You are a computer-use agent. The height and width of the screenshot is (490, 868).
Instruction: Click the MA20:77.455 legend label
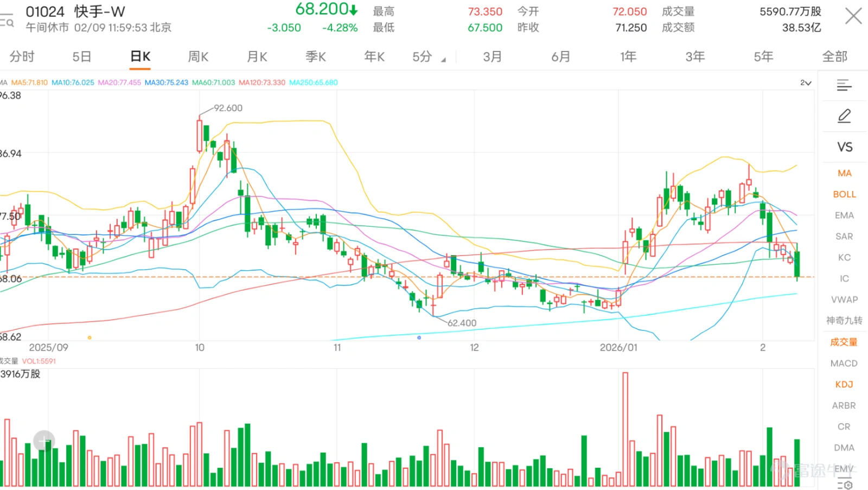pyautogui.click(x=119, y=83)
